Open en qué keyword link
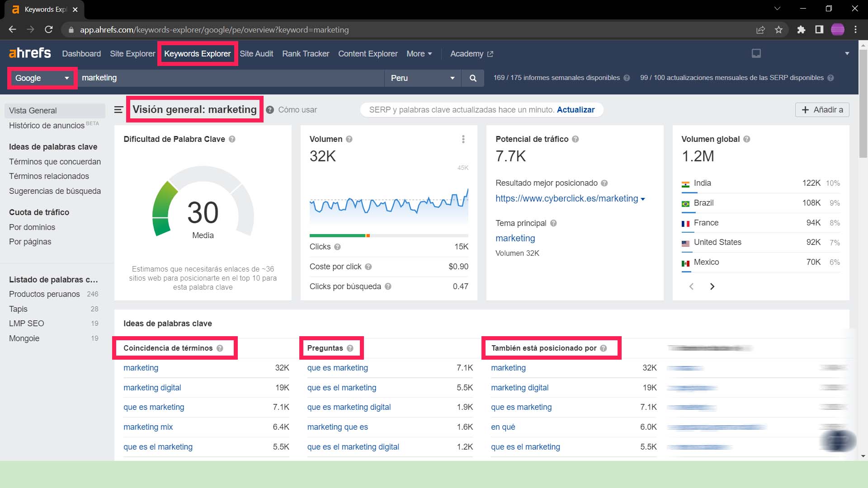 pyautogui.click(x=503, y=427)
